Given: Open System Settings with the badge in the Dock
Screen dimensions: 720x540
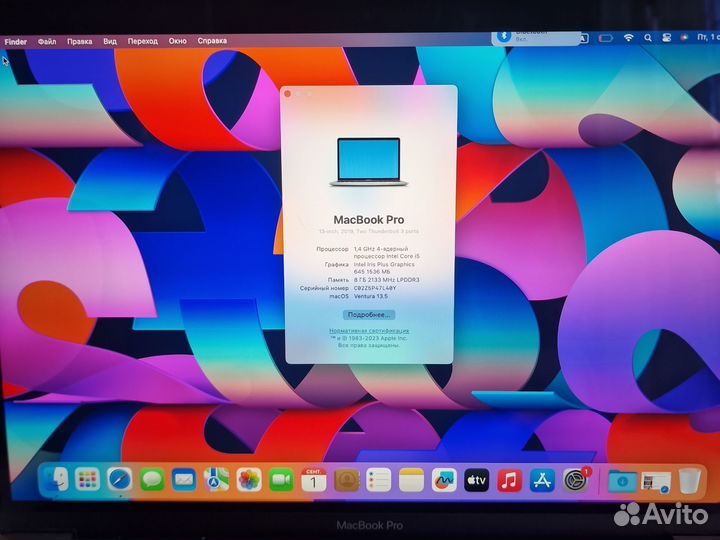Looking at the screenshot, I should [576, 480].
